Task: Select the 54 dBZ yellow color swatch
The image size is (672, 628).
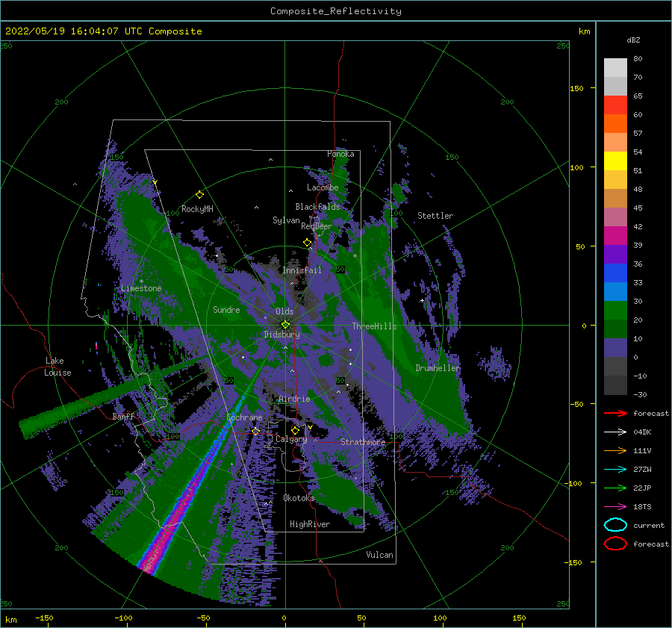Action: point(615,161)
